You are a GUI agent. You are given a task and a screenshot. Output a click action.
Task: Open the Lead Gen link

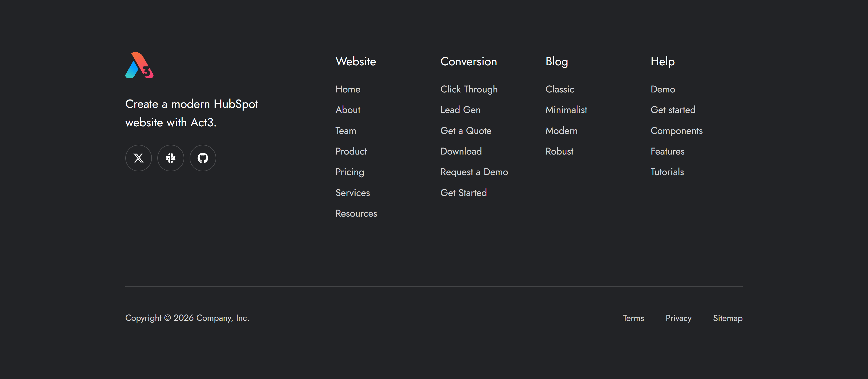click(x=460, y=110)
